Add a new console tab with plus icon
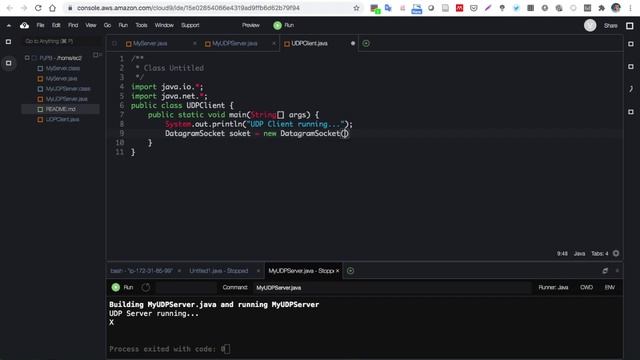Viewport: 640px width, 360px height. point(350,271)
